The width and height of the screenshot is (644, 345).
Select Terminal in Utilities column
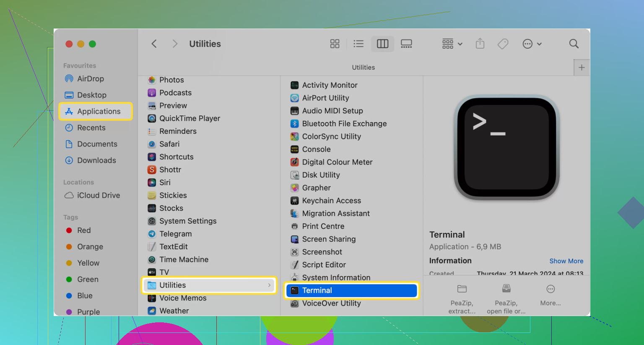(x=352, y=290)
